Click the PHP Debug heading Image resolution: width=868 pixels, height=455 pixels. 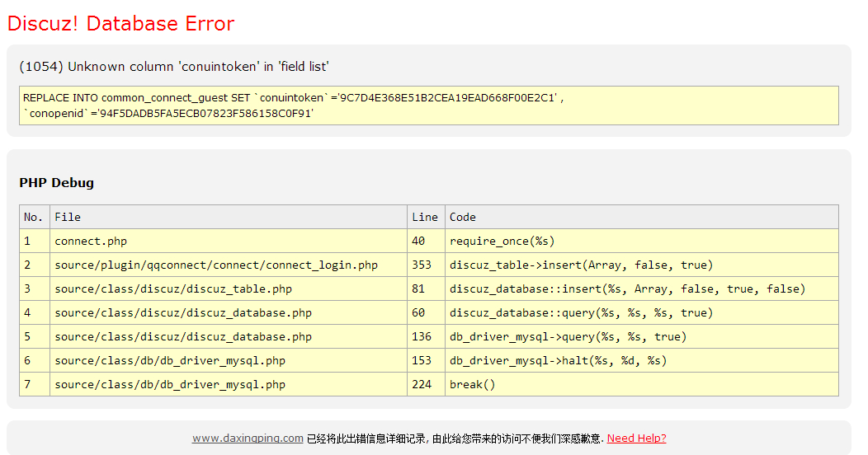click(56, 183)
